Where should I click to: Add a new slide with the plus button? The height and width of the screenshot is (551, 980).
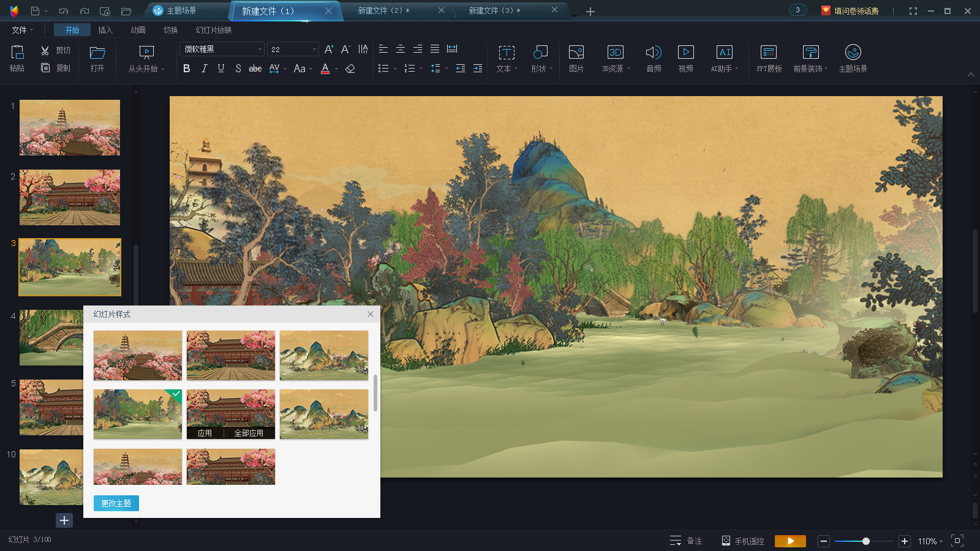[x=64, y=520]
